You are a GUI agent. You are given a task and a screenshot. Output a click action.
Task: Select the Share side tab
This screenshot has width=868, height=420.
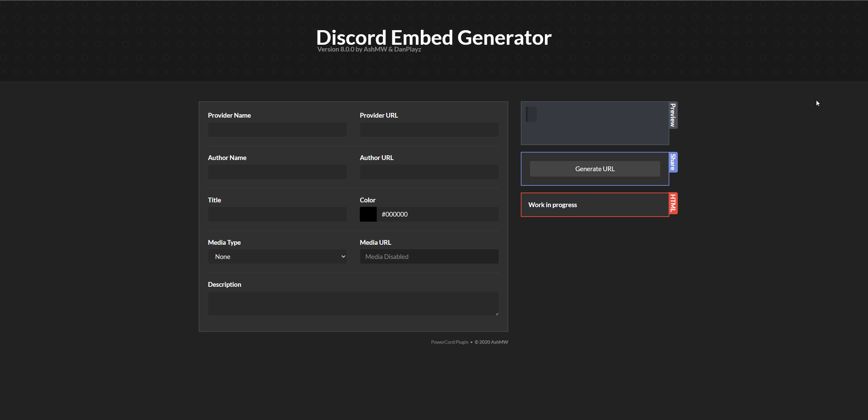pos(673,162)
